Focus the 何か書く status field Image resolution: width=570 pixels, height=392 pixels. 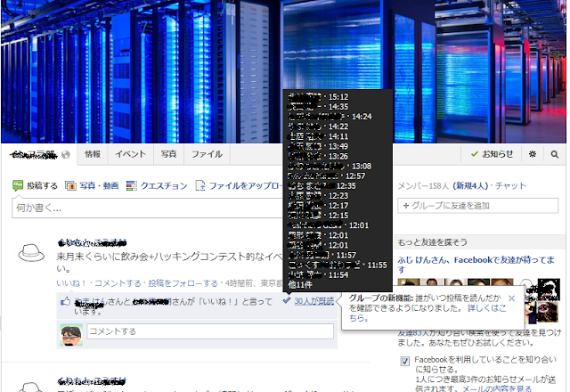coord(148,208)
